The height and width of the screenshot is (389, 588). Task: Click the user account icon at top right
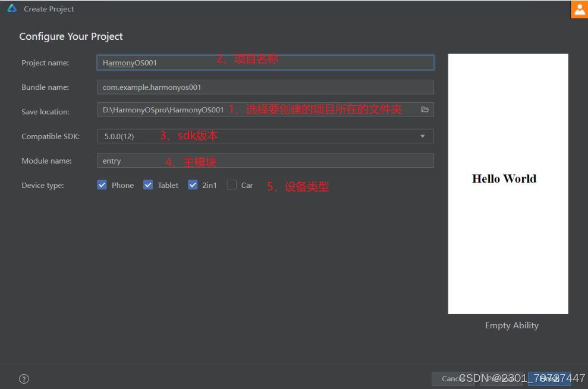coord(579,10)
